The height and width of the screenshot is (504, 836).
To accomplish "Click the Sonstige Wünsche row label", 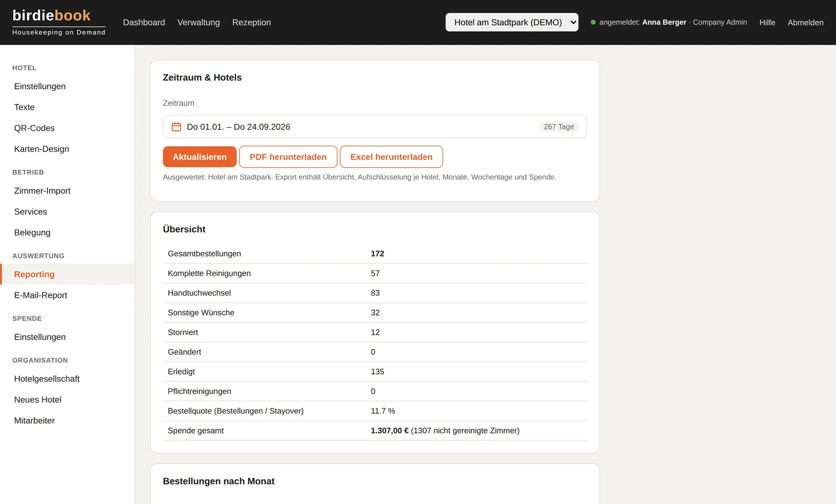I will click(201, 313).
